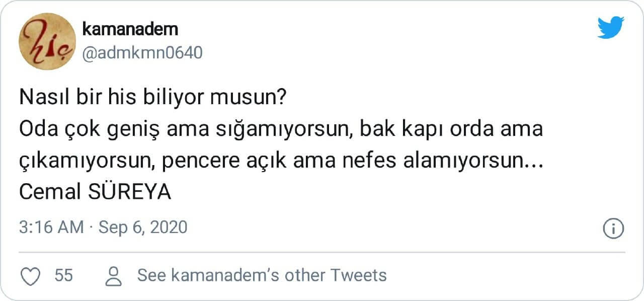Click the "Cemal SÜREYA" attribution text
The height and width of the screenshot is (301, 644).
click(x=95, y=192)
